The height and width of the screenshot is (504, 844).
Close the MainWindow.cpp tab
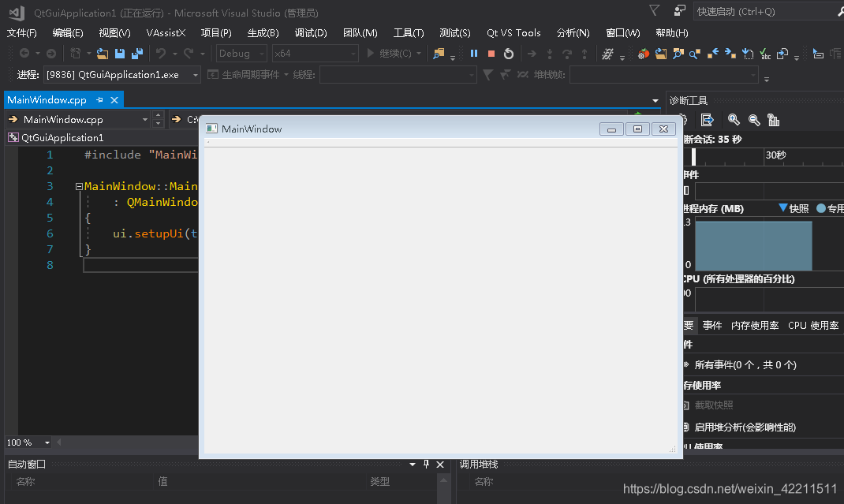(x=114, y=100)
